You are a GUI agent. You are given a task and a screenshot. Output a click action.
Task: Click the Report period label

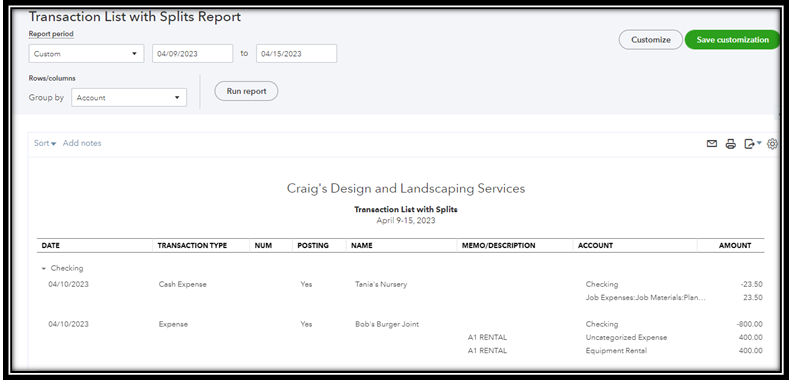click(x=51, y=34)
